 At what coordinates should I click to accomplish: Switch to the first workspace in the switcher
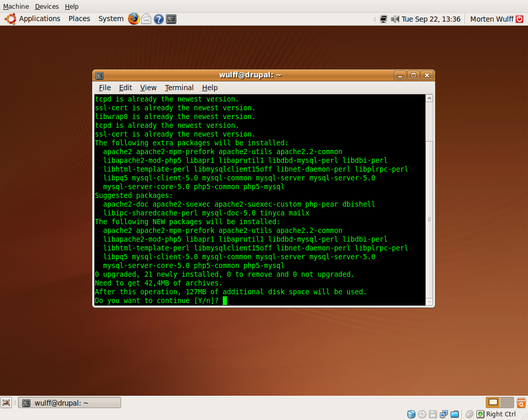point(493,402)
